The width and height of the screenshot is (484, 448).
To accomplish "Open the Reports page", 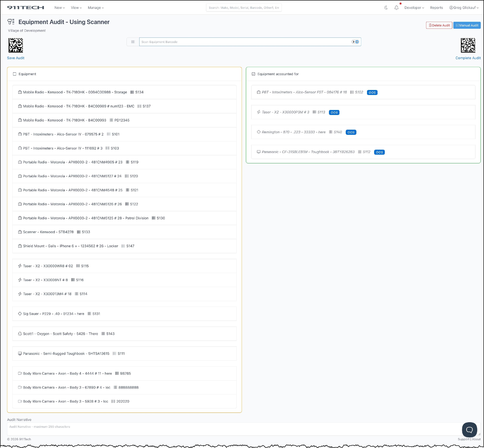I will (x=436, y=8).
